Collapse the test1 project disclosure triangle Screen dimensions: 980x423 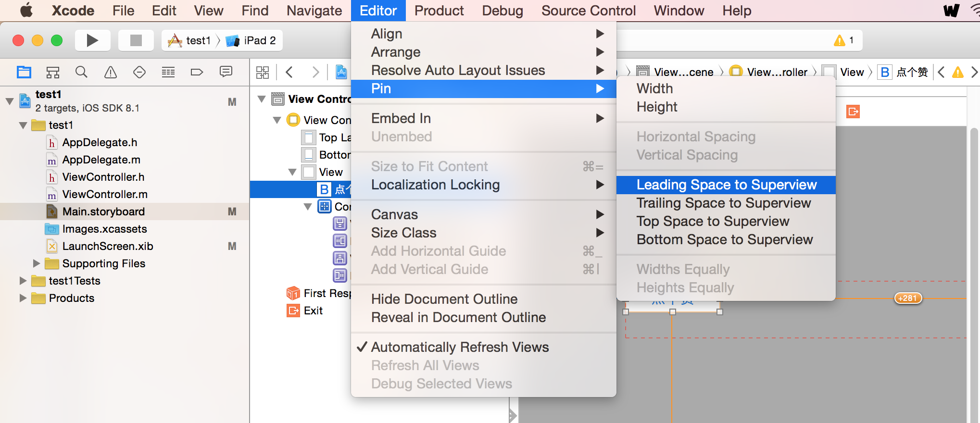pyautogui.click(x=10, y=101)
